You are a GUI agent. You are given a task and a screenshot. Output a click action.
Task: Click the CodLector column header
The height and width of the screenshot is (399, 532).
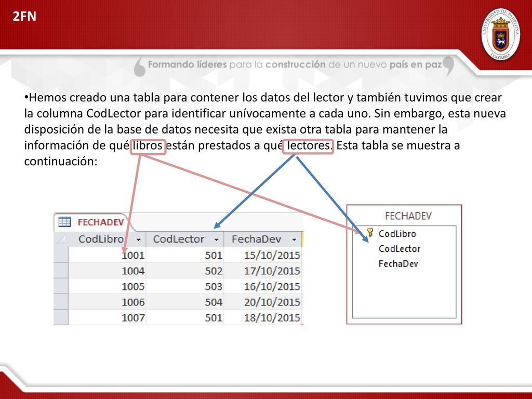[185, 239]
